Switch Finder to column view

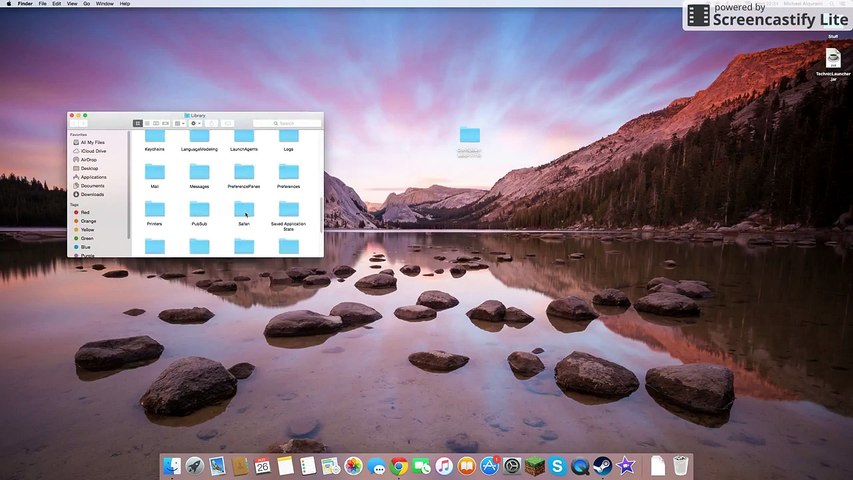pyautogui.click(x=155, y=123)
